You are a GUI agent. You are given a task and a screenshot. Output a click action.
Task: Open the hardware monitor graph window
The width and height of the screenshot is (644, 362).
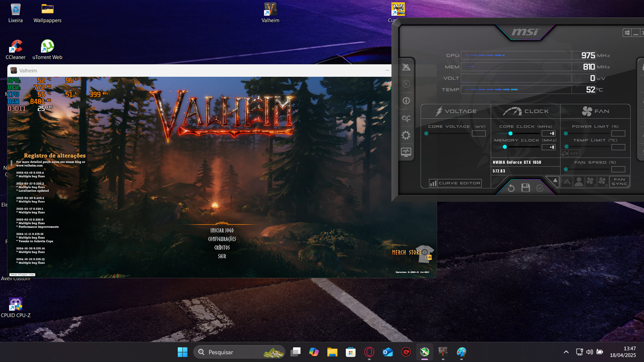406,152
